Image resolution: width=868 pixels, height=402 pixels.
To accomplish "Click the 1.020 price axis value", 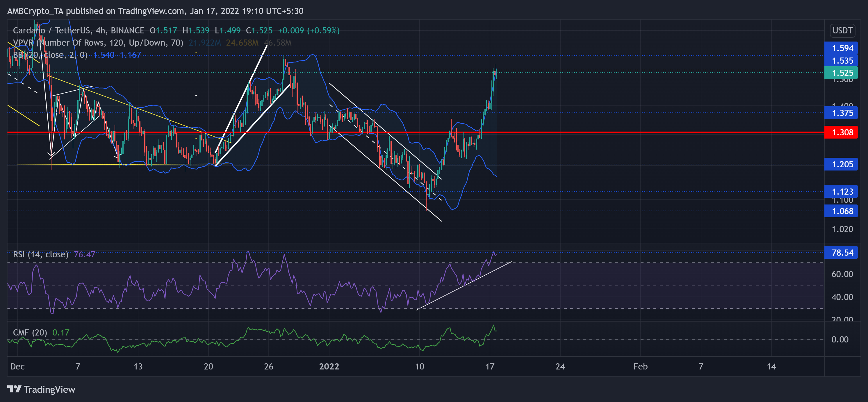I will tap(842, 229).
